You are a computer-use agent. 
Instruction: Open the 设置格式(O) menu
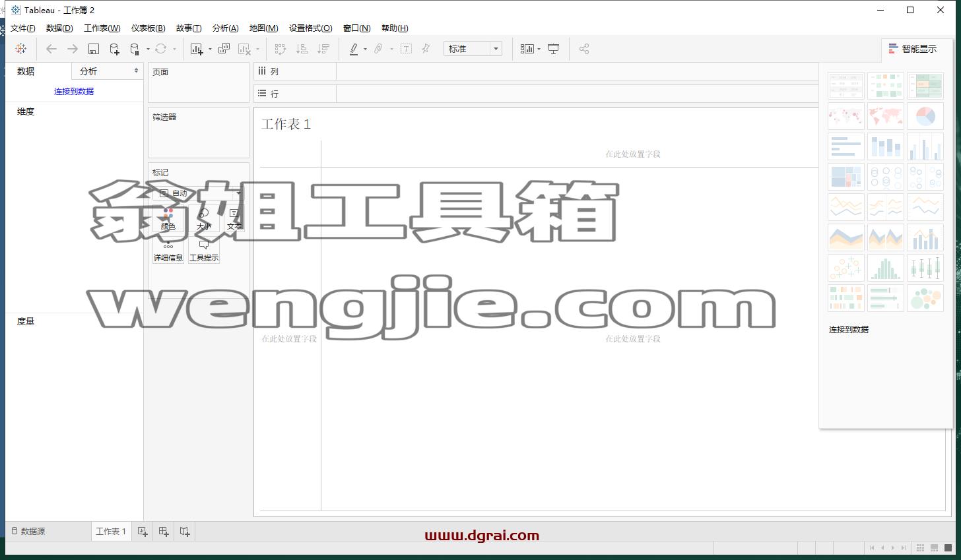pyautogui.click(x=310, y=28)
